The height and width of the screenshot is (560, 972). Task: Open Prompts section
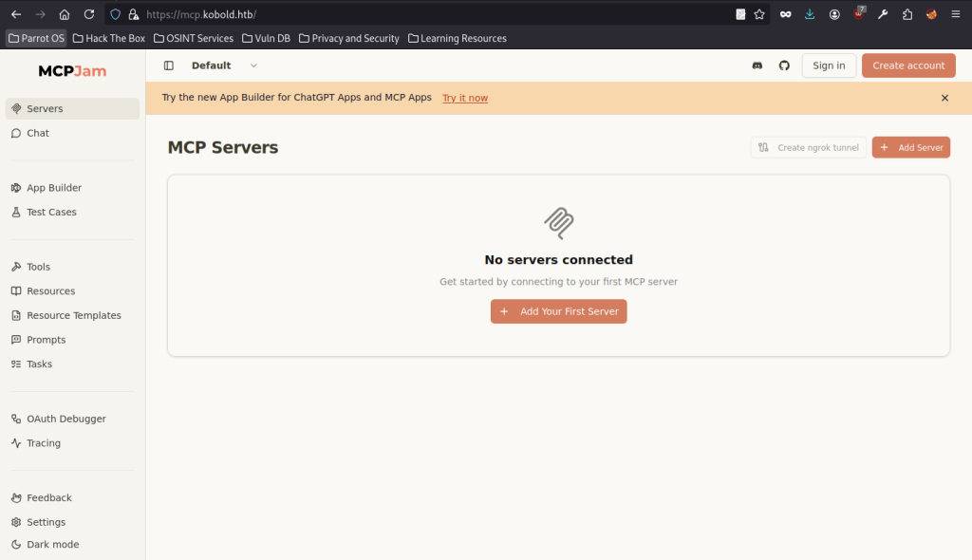click(x=72, y=339)
